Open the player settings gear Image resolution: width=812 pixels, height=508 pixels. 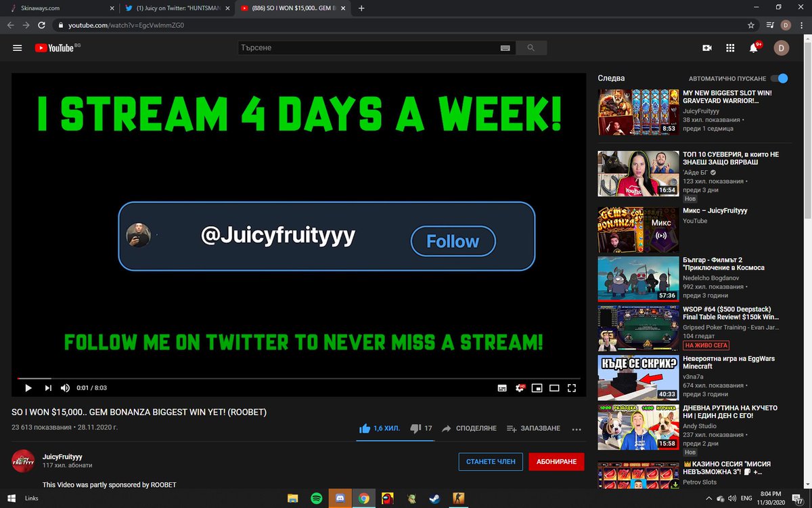click(x=520, y=388)
